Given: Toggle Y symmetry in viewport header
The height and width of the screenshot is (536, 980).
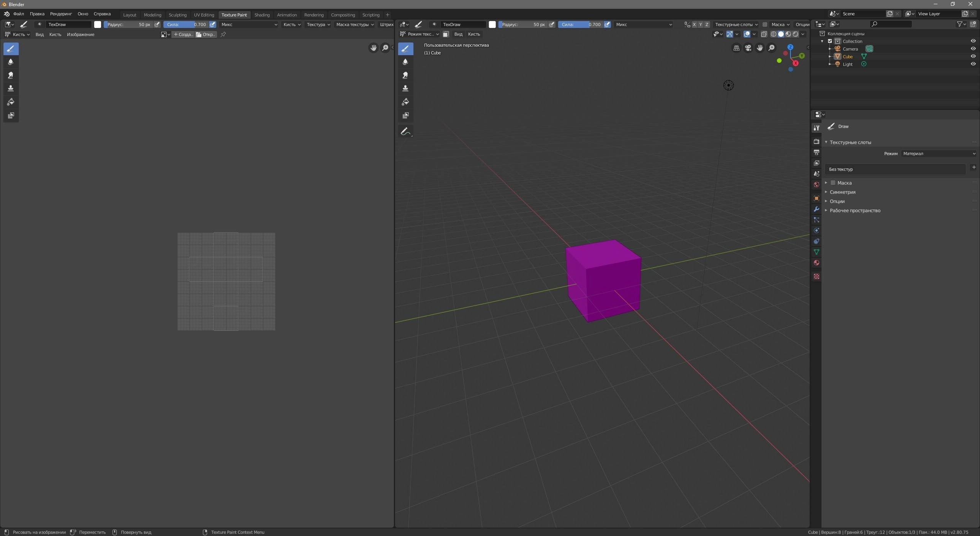Looking at the screenshot, I should [701, 24].
